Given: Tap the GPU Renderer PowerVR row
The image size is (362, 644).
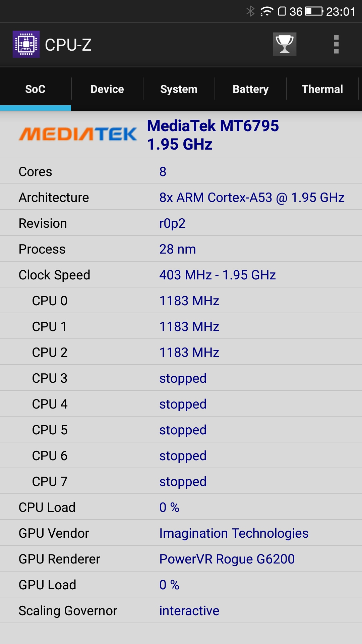Looking at the screenshot, I should coord(181,559).
